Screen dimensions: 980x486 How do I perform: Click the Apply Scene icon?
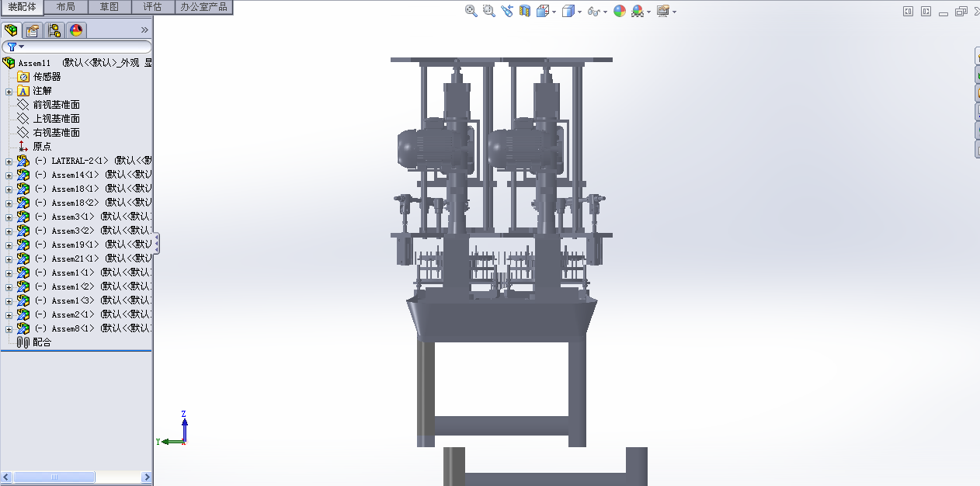(x=638, y=11)
